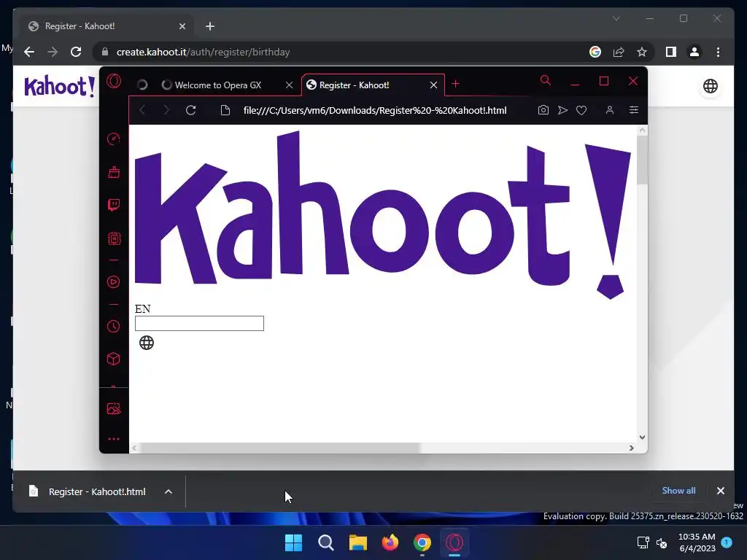Viewport: 747px width, 560px height.
Task: Open GX Corner chip icon in sidebar
Action: click(114, 238)
